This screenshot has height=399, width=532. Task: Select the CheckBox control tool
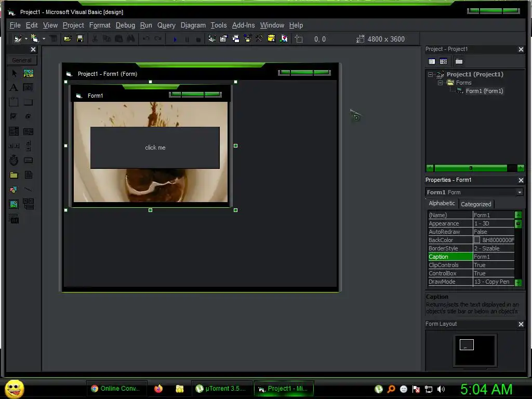click(x=14, y=116)
